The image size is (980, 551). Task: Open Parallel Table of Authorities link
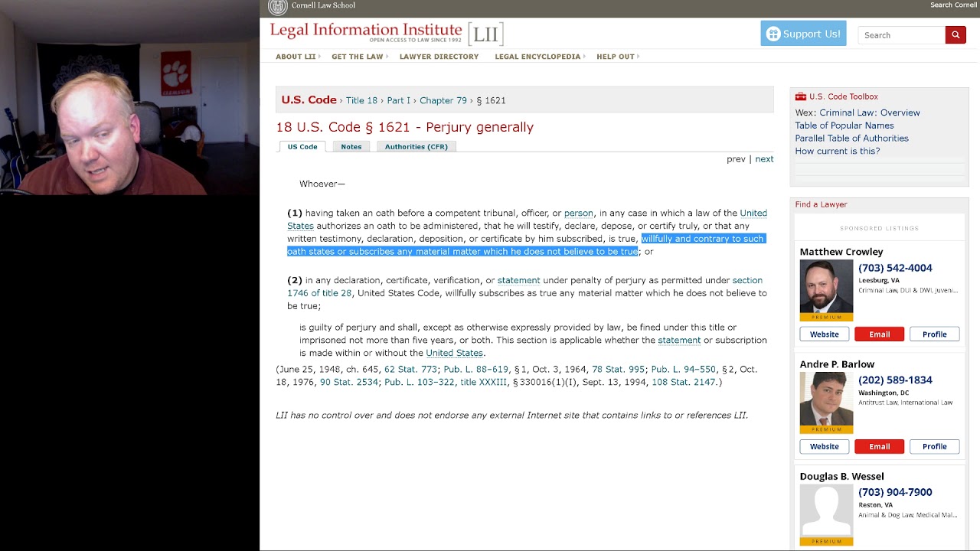pyautogui.click(x=852, y=139)
